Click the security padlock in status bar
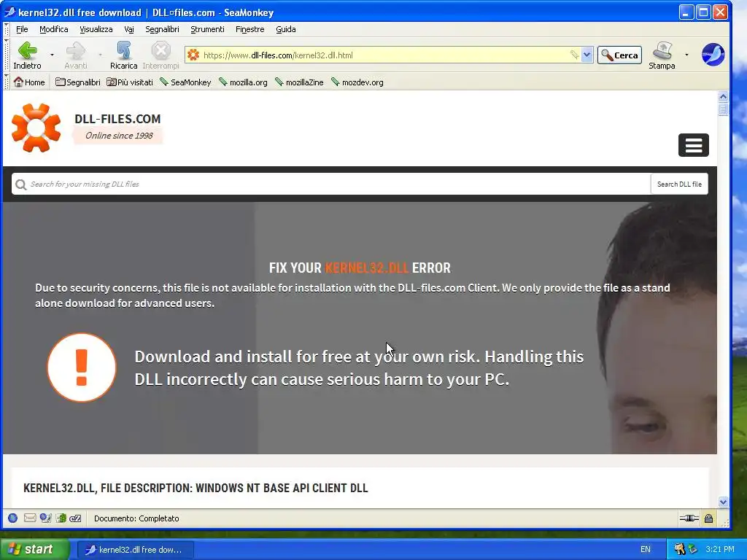 (709, 518)
